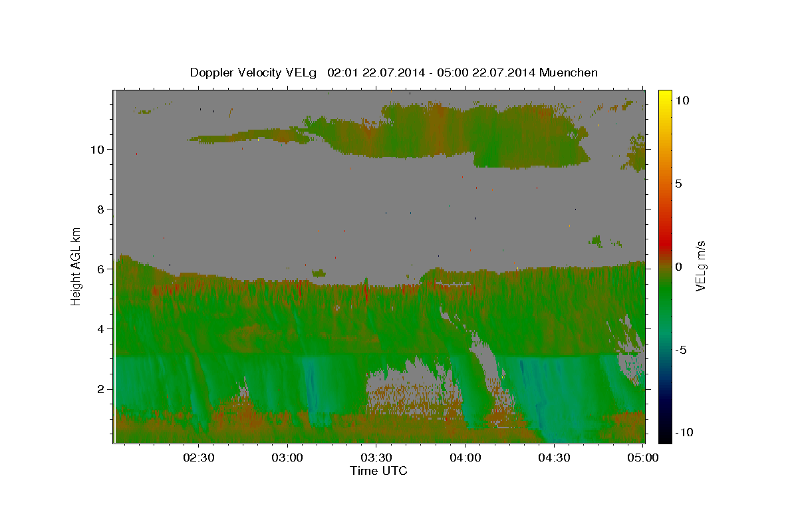Viewport: 798px width, 532px height.
Task: Click the height tick label 8
Action: pos(102,209)
